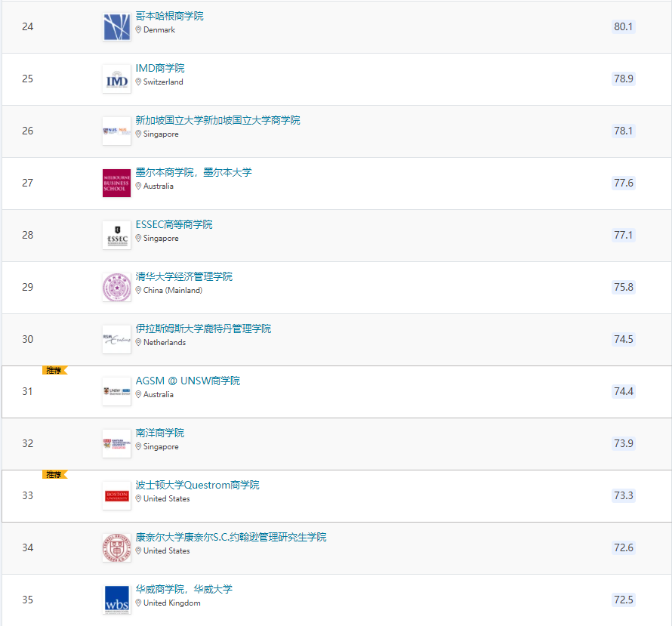Viewport: 672px width, 626px height.
Task: Open AGSM @ UNSW商学院 link
Action: pyautogui.click(x=187, y=381)
